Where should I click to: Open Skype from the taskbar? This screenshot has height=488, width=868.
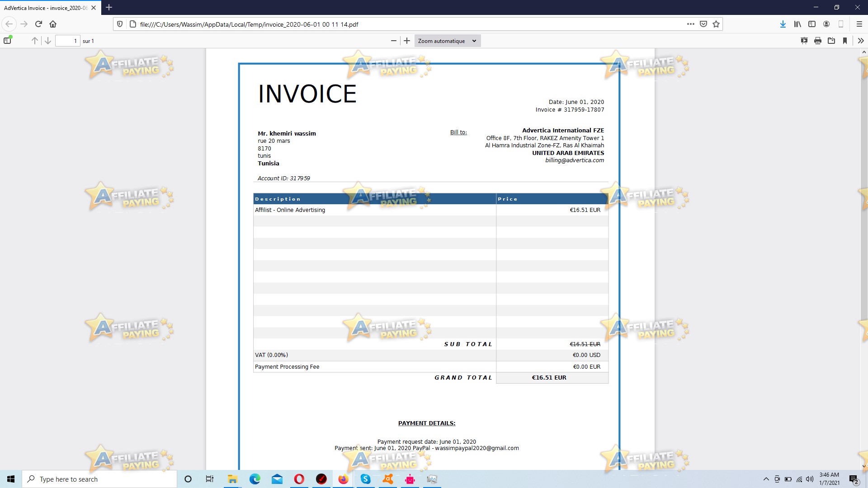pyautogui.click(x=366, y=479)
